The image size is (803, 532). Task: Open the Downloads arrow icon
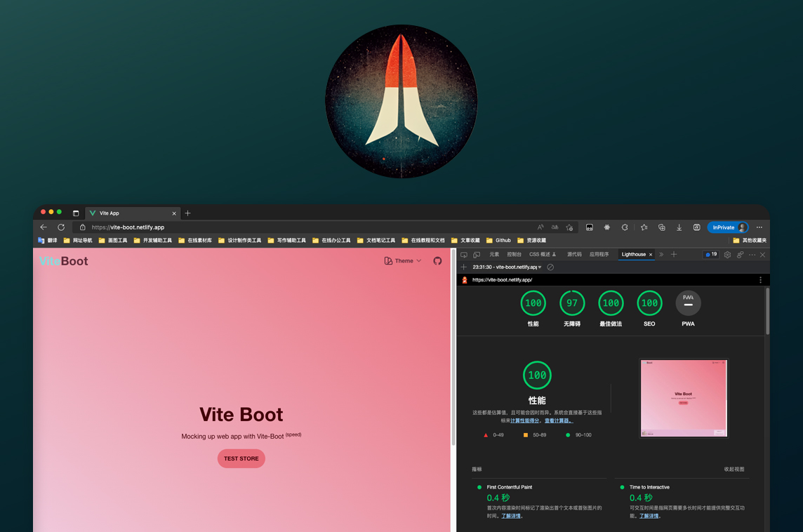[679, 227]
